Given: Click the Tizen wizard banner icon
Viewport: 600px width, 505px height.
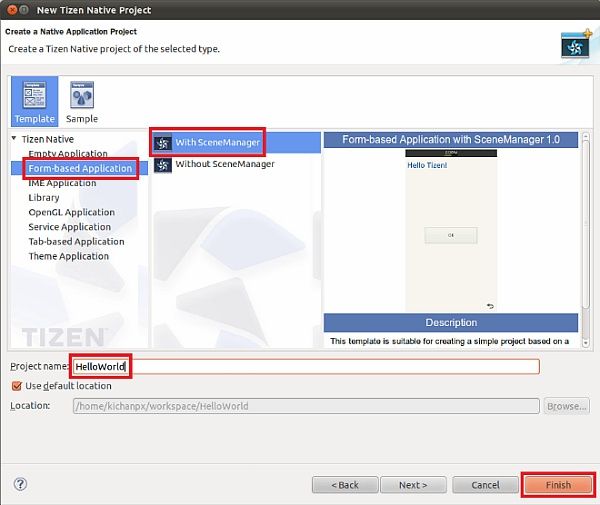Looking at the screenshot, I should (x=576, y=44).
